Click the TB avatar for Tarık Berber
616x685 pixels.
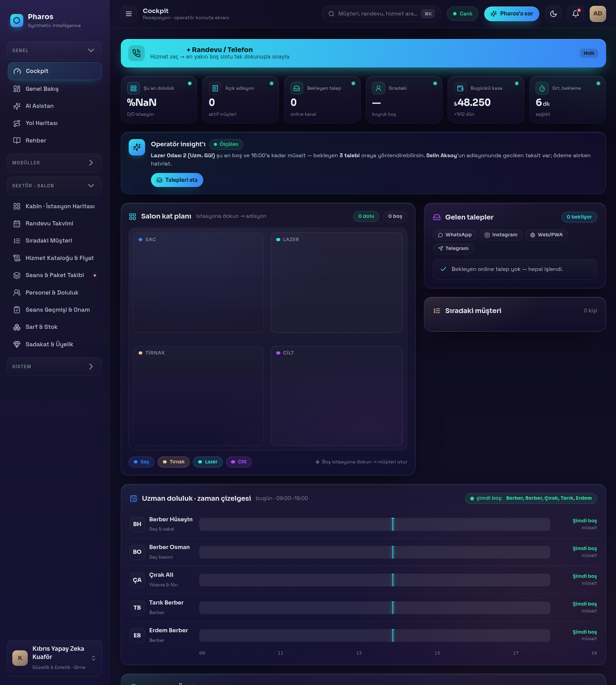coord(137,608)
